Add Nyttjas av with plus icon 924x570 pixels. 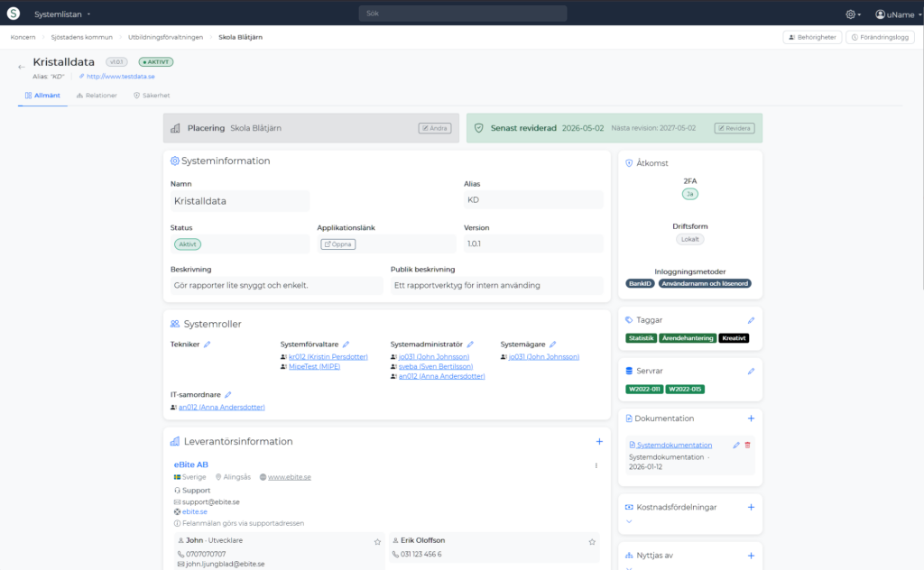coord(751,556)
